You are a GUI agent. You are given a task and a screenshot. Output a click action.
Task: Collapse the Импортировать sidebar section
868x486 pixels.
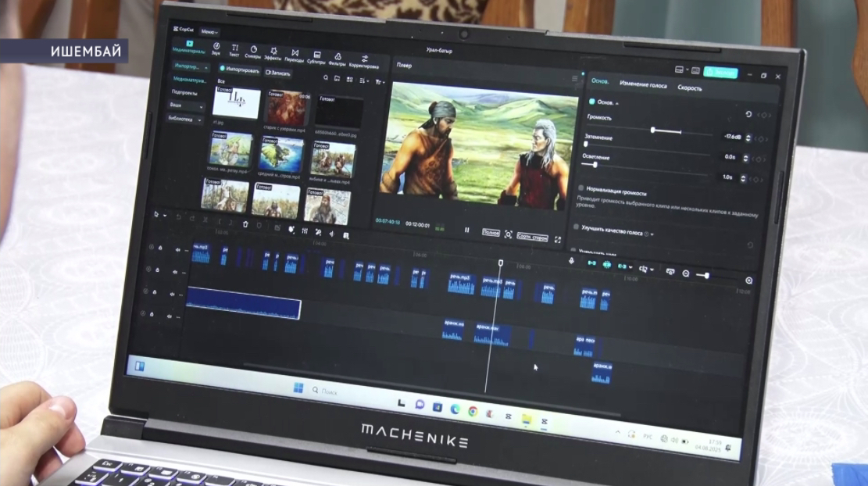191,66
